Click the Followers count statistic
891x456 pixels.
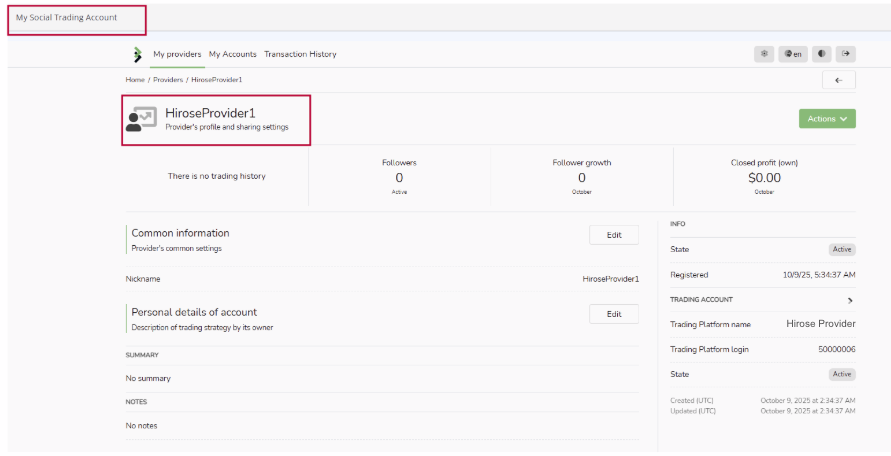tap(399, 178)
